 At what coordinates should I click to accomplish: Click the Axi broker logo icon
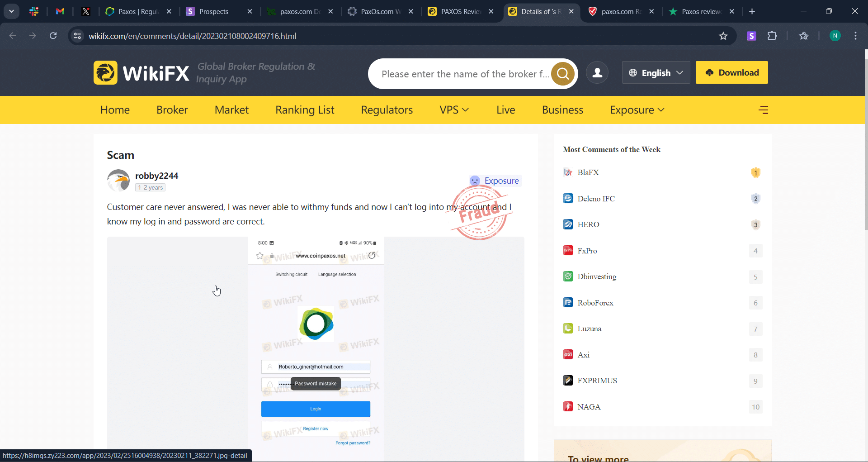point(568,354)
